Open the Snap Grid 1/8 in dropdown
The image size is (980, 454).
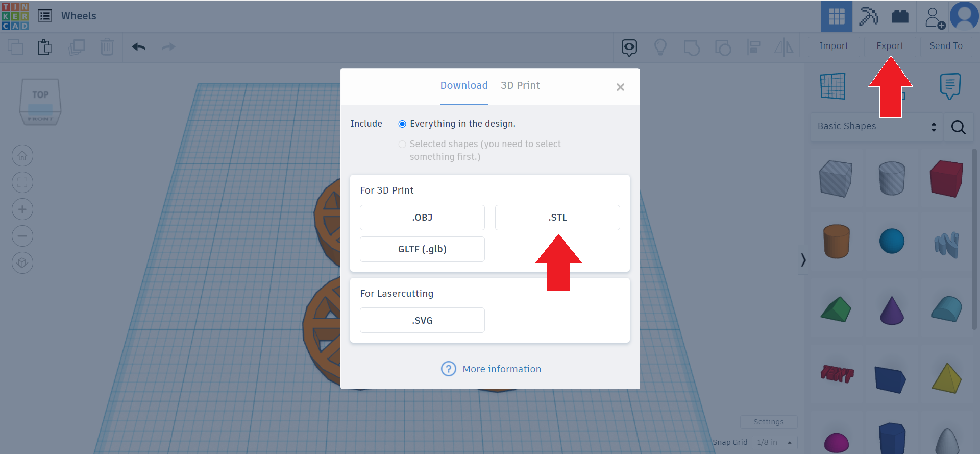pyautogui.click(x=774, y=442)
